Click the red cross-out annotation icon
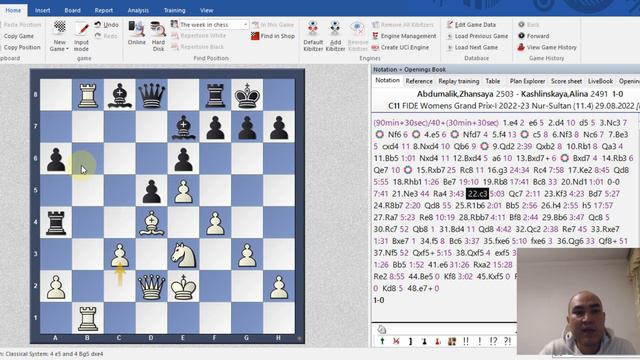This screenshot has width=640, height=360. click(x=396, y=341)
